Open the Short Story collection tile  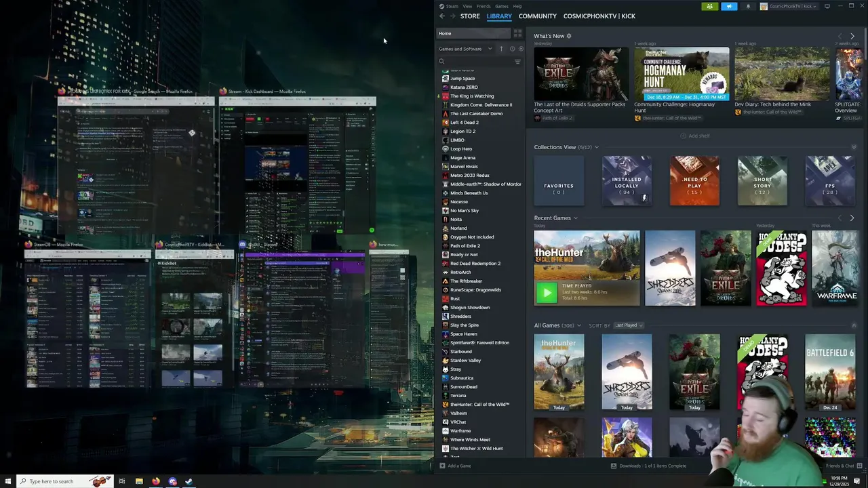pos(762,180)
